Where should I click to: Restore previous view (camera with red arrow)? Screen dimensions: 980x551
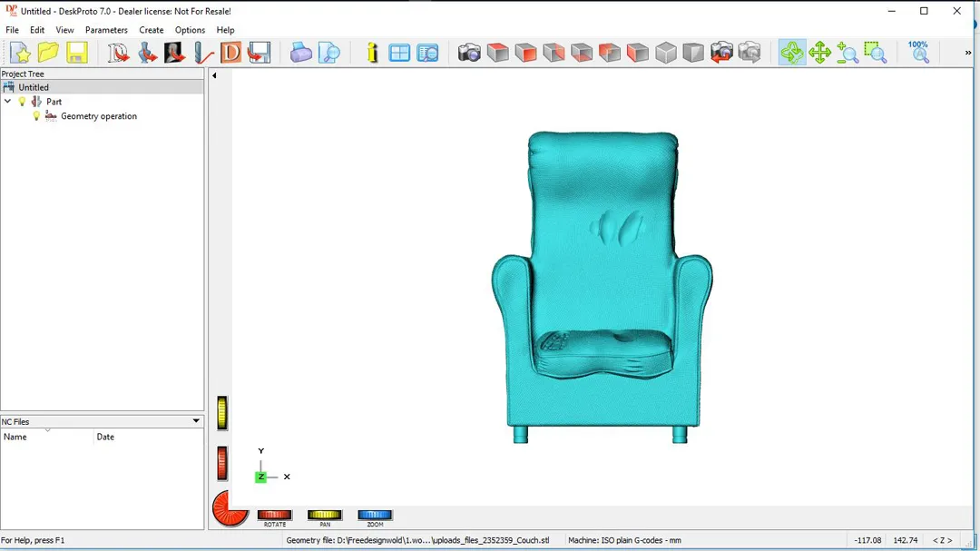tap(721, 53)
